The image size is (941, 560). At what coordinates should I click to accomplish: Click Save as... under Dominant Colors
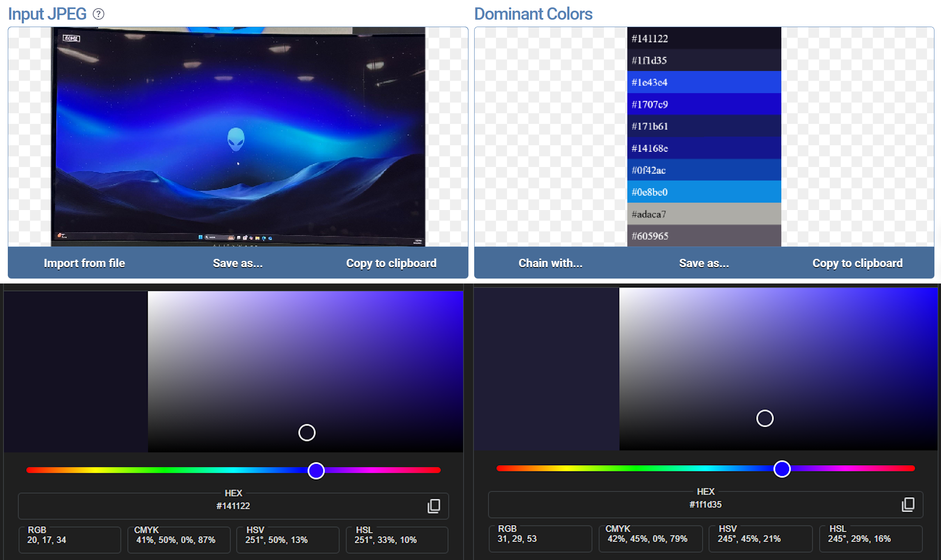704,263
